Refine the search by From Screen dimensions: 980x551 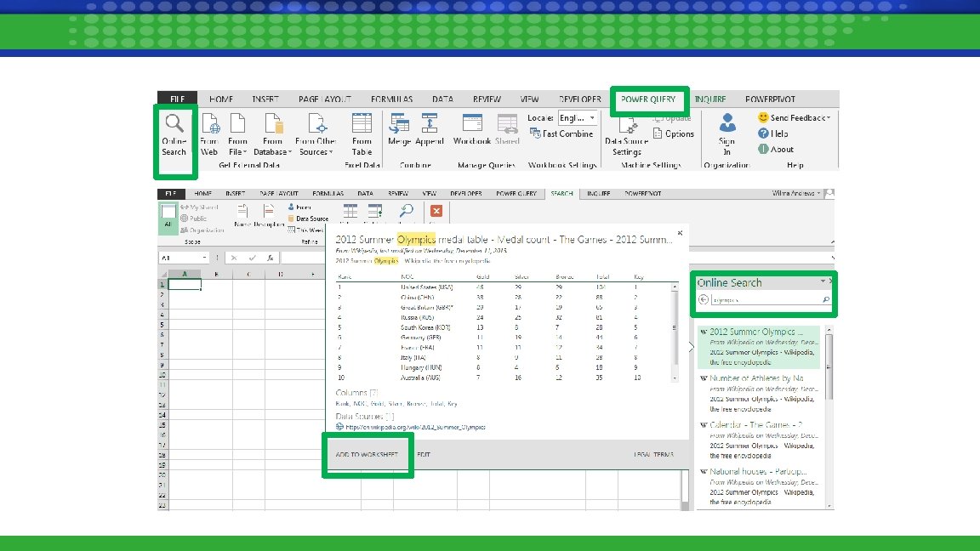[x=299, y=207]
